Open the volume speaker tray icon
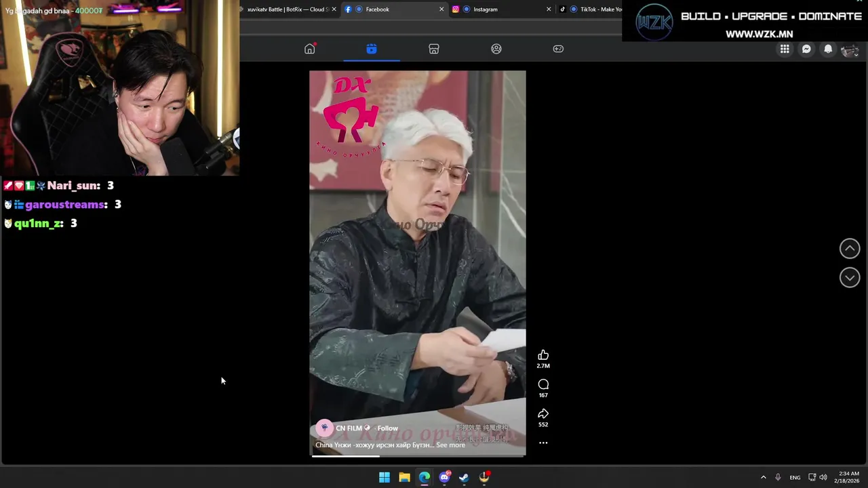868x488 pixels. (823, 477)
